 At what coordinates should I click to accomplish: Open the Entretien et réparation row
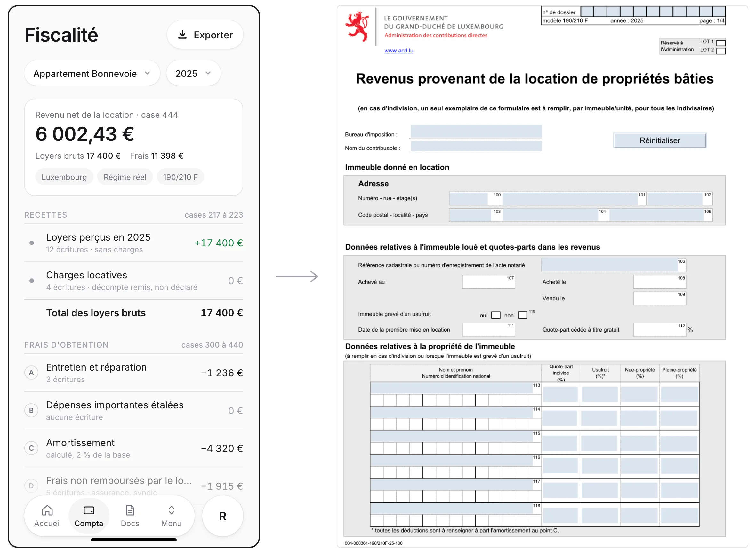pyautogui.click(x=133, y=373)
